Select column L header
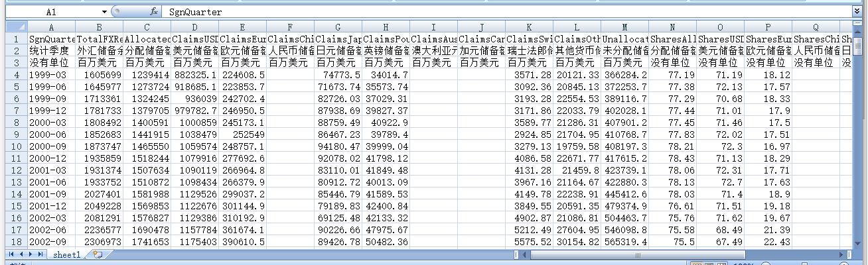 [577, 27]
